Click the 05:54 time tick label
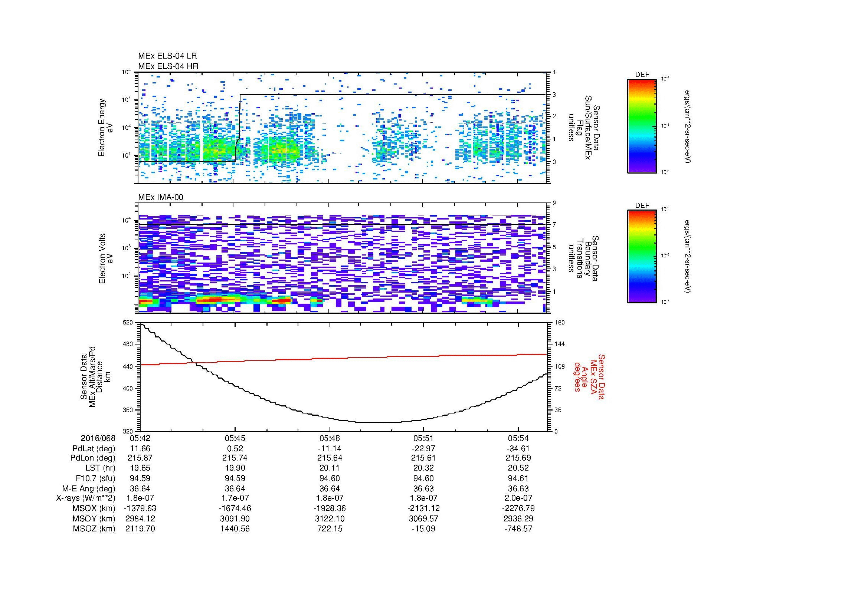Screen dimensions: 868x613 click(x=518, y=438)
